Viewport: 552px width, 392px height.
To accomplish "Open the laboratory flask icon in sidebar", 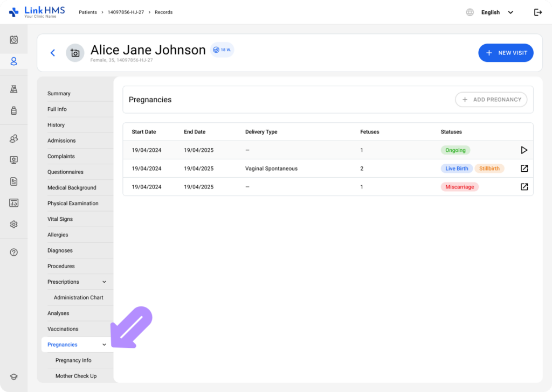I will pos(14,89).
